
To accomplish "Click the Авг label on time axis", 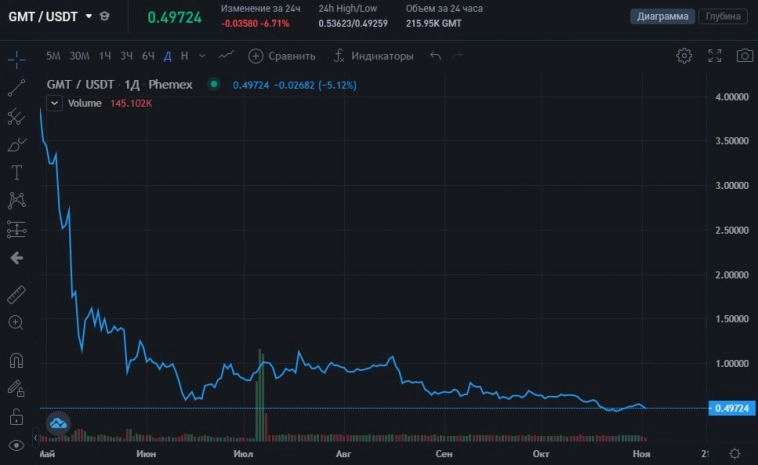I will pyautogui.click(x=343, y=454).
